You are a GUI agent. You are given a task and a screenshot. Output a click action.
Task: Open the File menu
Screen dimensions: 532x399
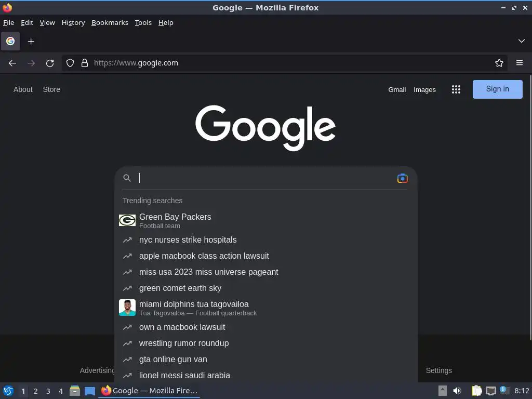[x=8, y=23]
